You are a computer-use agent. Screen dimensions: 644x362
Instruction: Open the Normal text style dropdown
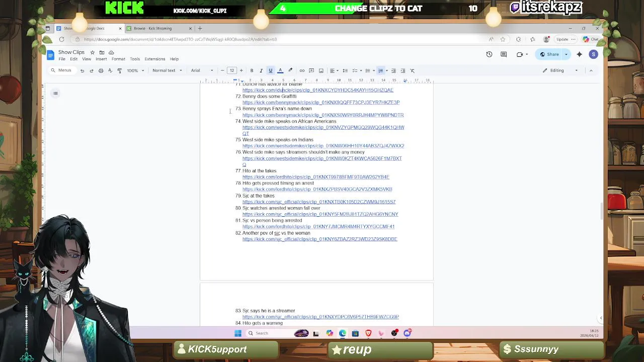click(167, 70)
